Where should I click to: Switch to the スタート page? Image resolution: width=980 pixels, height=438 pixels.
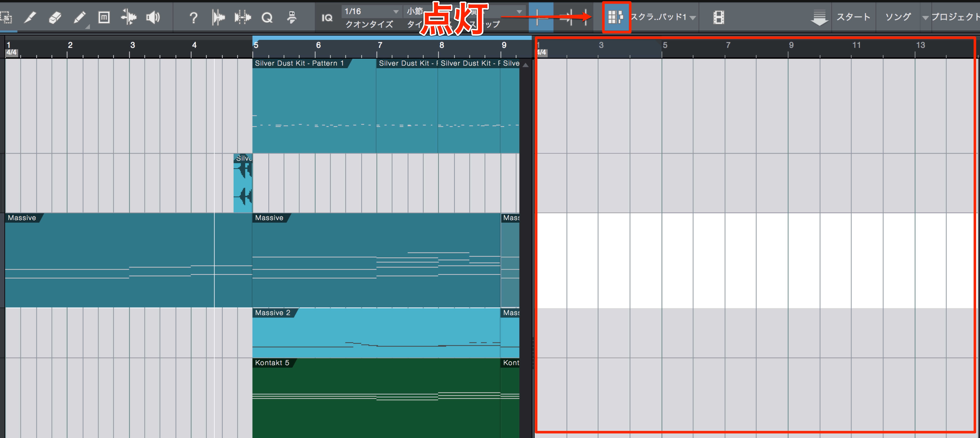(853, 17)
